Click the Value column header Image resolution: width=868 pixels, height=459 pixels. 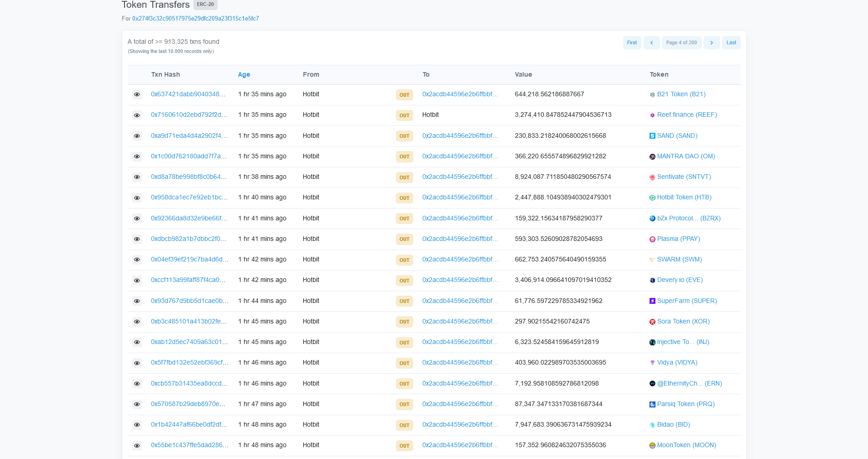pyautogui.click(x=523, y=74)
